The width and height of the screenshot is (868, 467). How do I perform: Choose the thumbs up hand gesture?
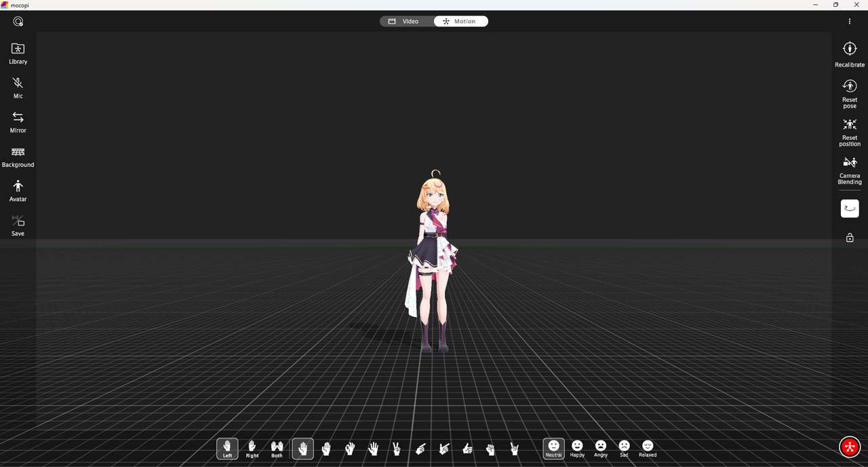pyautogui.click(x=467, y=449)
